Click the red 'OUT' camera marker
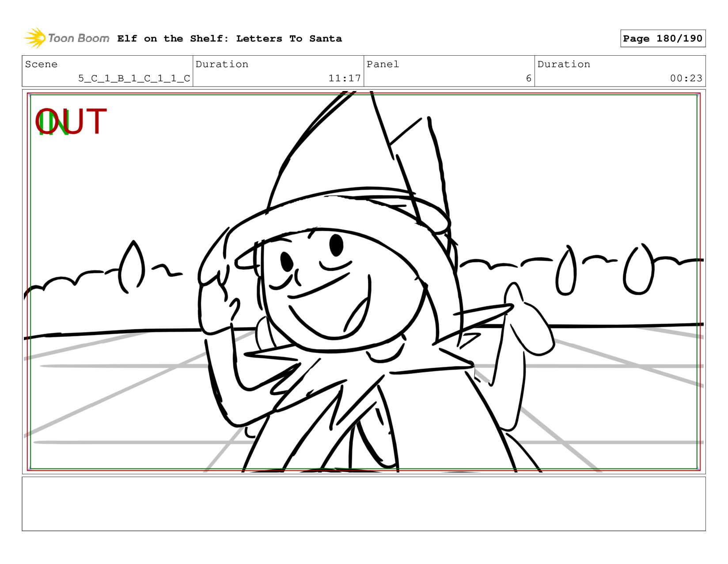The image size is (728, 564). click(x=71, y=122)
